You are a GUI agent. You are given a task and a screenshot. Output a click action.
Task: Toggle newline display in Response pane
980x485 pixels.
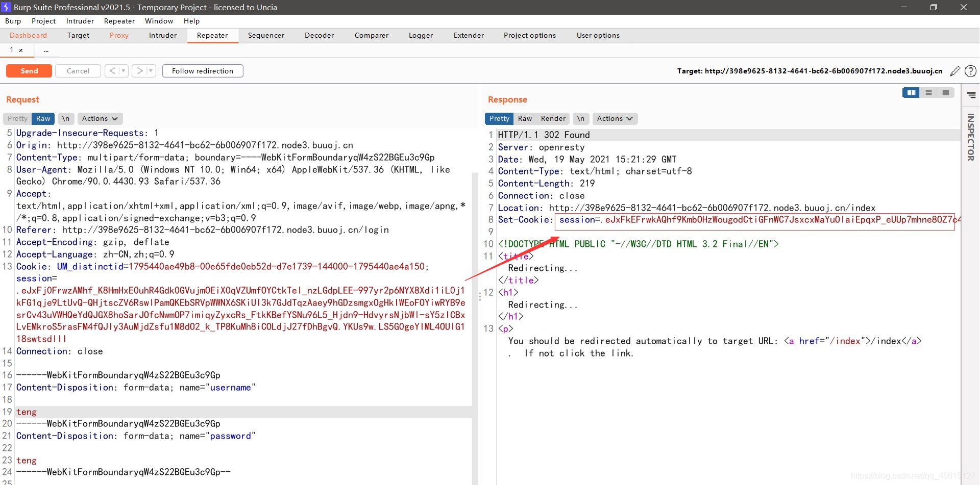(x=581, y=118)
